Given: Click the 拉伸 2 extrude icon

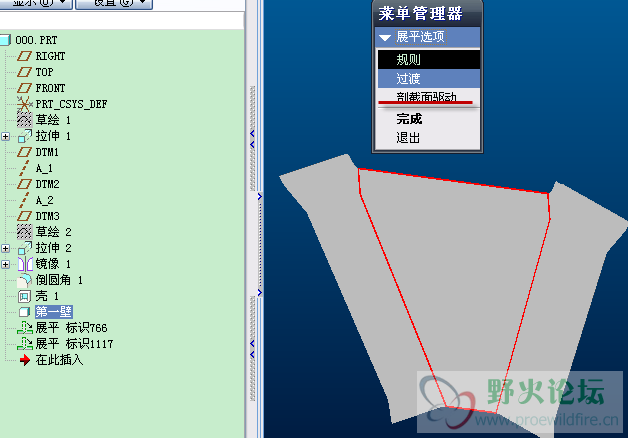Looking at the screenshot, I should 24,248.
